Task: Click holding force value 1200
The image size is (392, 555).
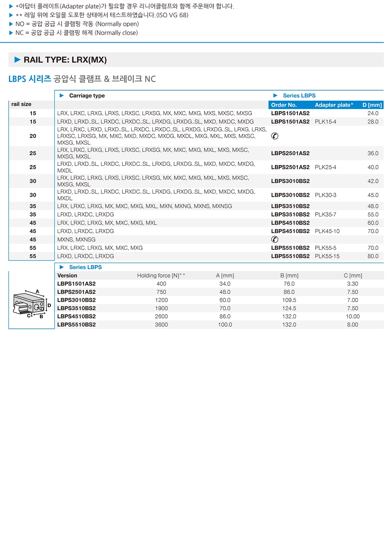Action: coord(162,300)
